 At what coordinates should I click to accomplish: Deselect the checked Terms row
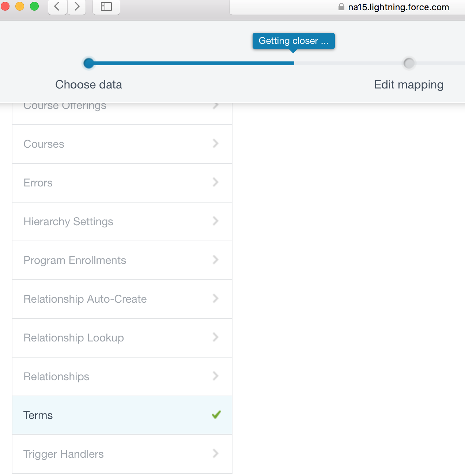tap(110, 415)
